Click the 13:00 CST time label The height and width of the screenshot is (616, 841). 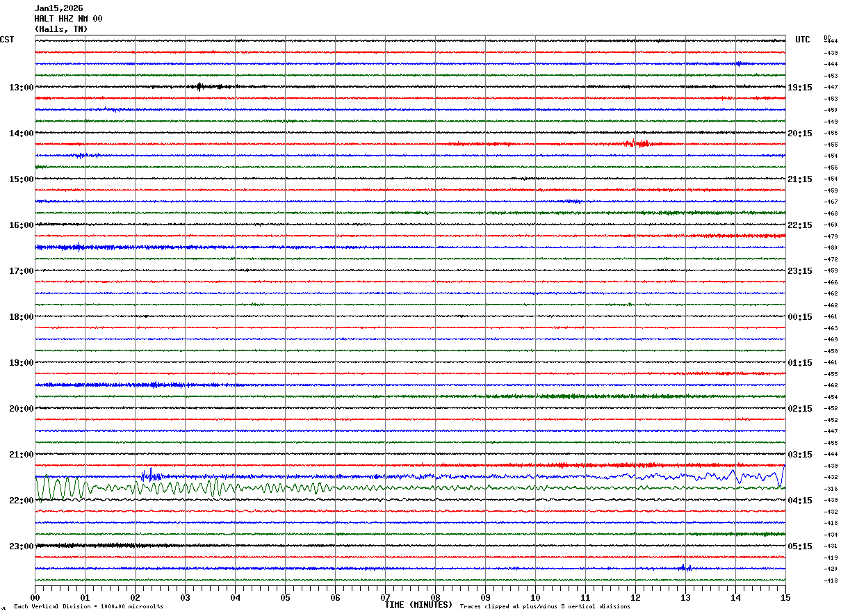coord(21,87)
